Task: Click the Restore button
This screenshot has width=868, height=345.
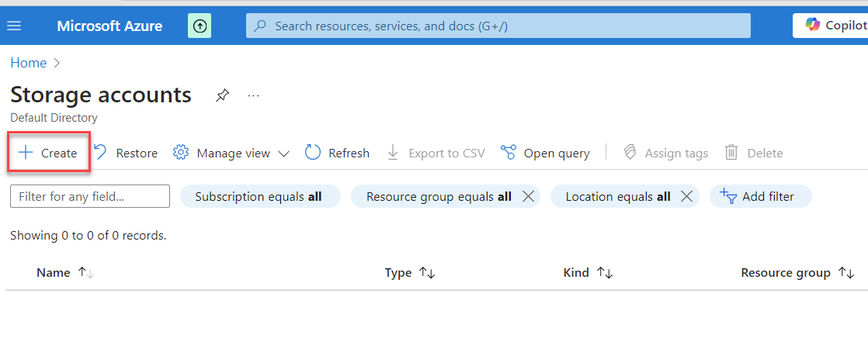Action: click(x=126, y=154)
